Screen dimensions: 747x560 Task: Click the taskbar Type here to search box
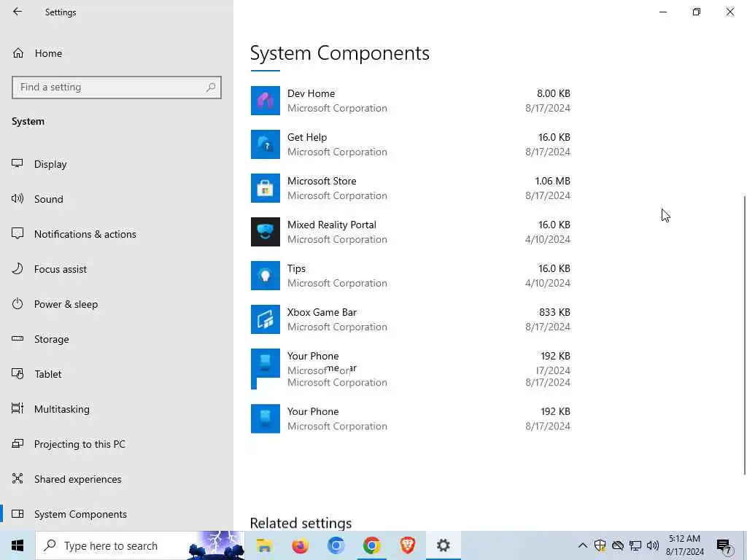point(140,545)
